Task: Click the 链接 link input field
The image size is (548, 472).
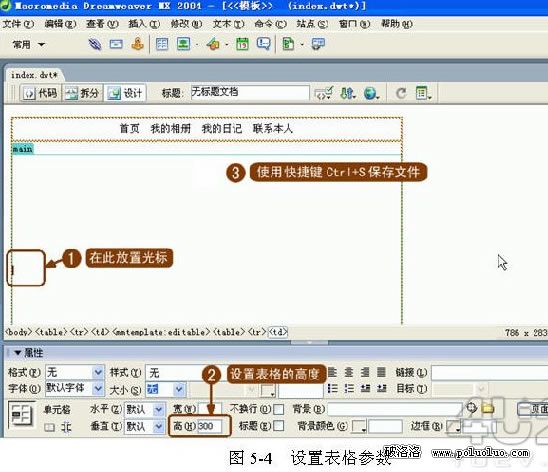Action: coord(489,373)
